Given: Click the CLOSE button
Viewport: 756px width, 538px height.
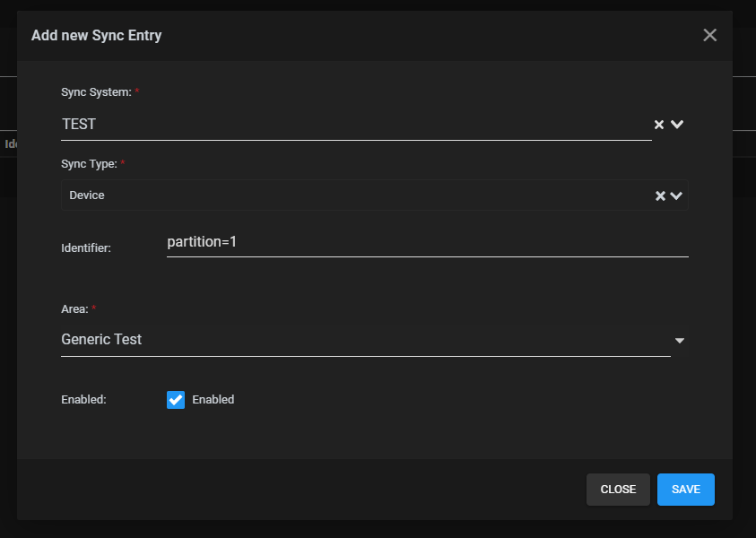Looking at the screenshot, I should coord(618,490).
